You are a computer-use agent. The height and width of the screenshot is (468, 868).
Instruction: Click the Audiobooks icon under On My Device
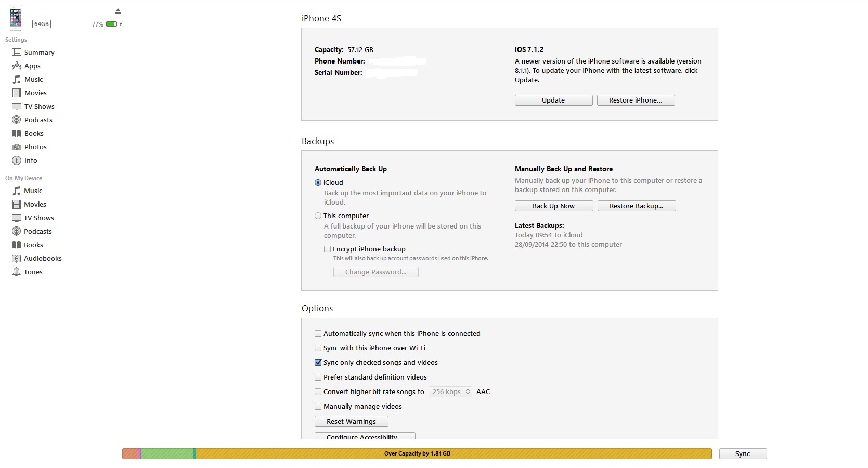point(17,258)
